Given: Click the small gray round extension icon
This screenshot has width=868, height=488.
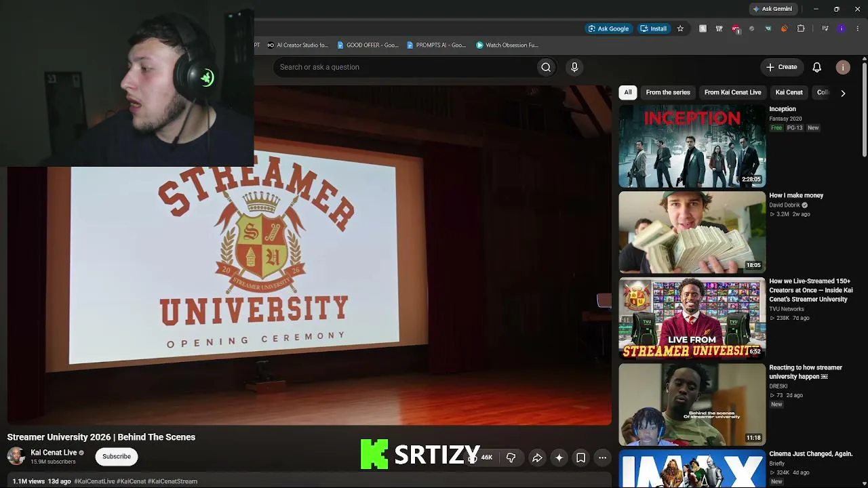Looking at the screenshot, I should [752, 28].
